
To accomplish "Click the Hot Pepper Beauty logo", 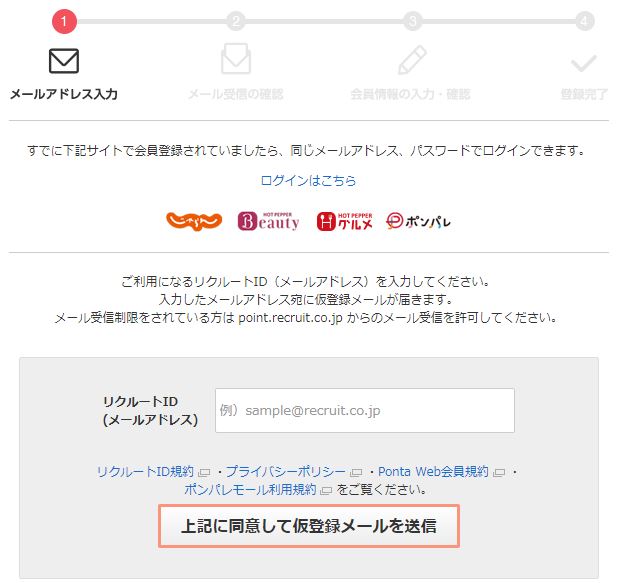I will 269,221.
